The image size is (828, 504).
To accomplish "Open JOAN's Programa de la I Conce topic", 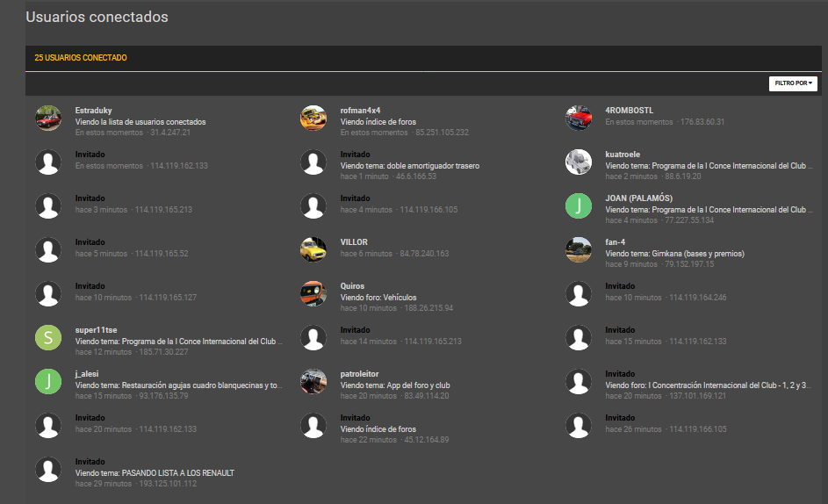I will pyautogui.click(x=732, y=210).
